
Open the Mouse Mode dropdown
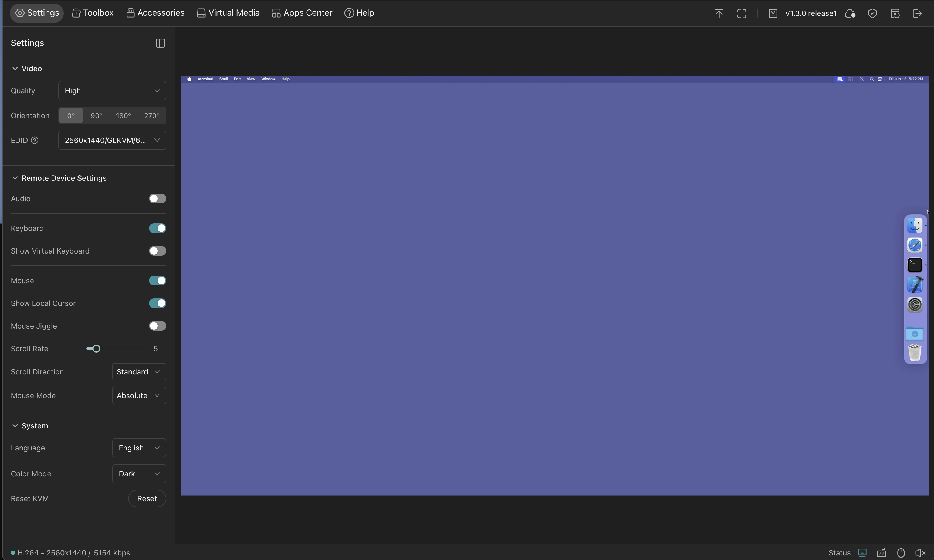[138, 395]
